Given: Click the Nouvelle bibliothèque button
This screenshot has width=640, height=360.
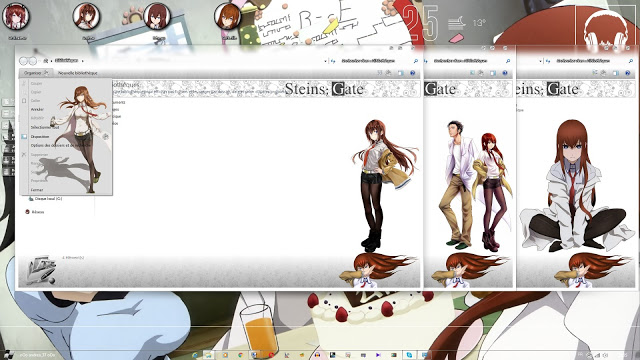Looking at the screenshot, I should tap(78, 73).
